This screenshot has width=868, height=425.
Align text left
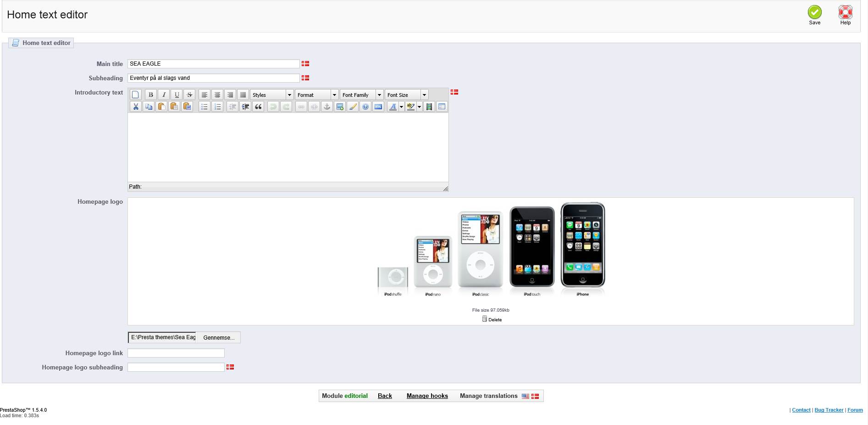205,95
